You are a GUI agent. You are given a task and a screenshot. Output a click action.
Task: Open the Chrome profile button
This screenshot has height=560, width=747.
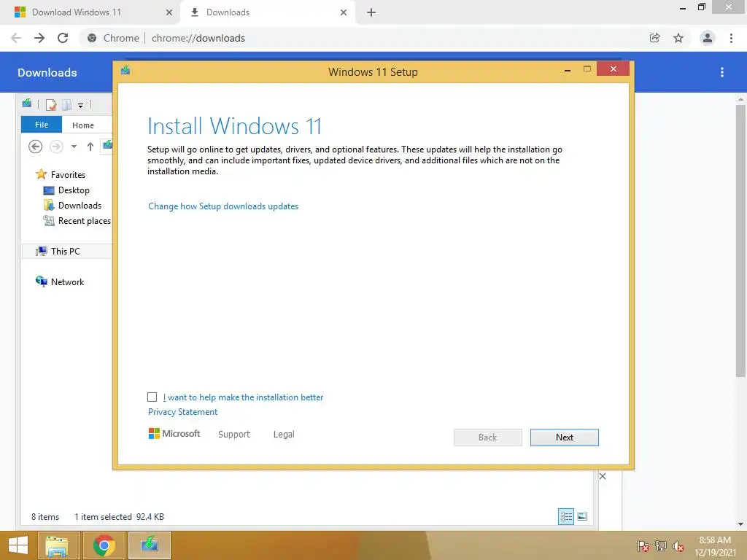708,38
